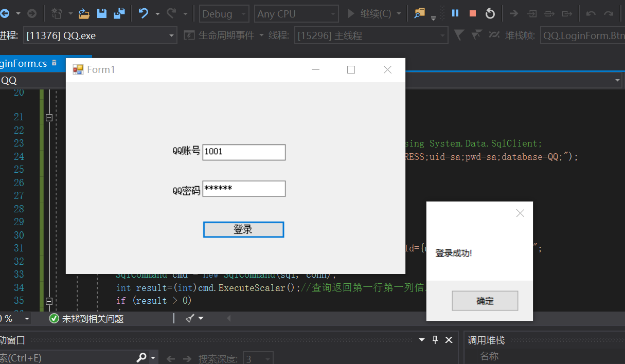This screenshot has height=364, width=625.
Task: Minimize the Form1 window
Action: [316, 70]
